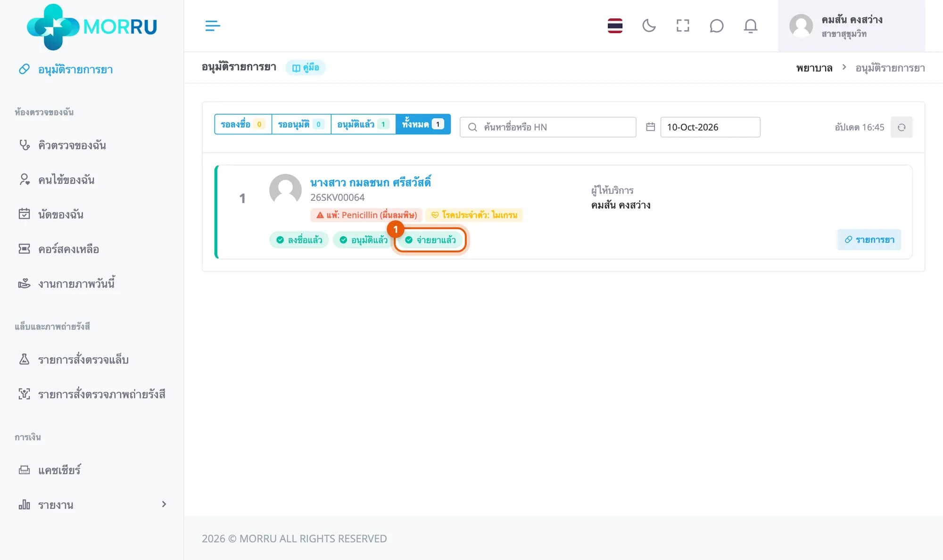The width and height of the screenshot is (943, 560).
Task: Toggle dark mode moon icon
Action: pos(649,25)
